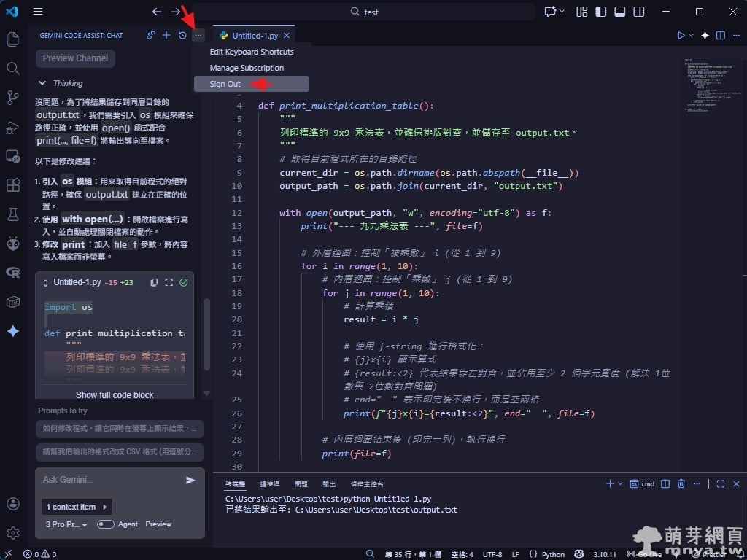Send the message in Ask Gemini box
Viewport: 747px width, 560px height.
pos(190,480)
